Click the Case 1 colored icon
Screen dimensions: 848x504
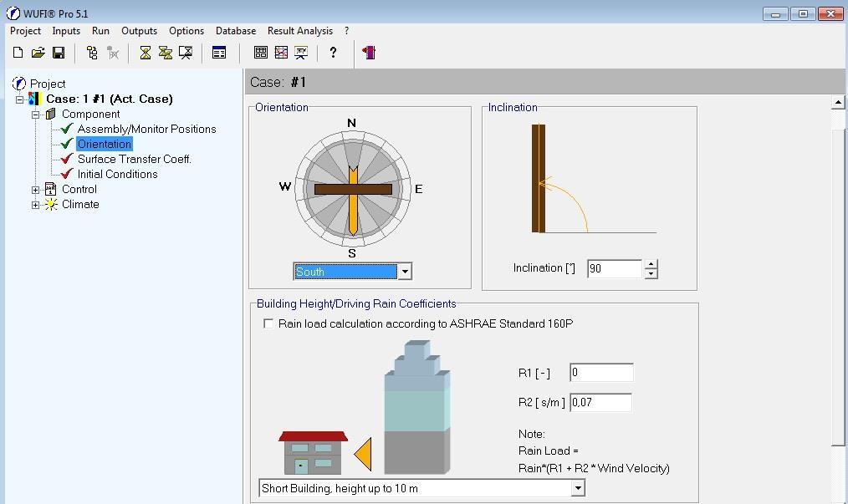(34, 99)
